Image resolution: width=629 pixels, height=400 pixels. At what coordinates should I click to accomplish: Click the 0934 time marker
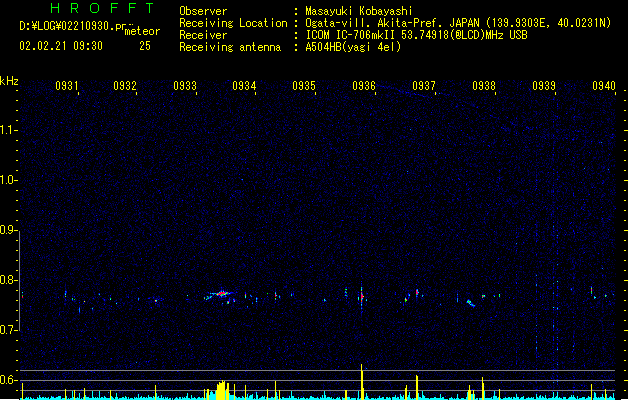pos(244,85)
